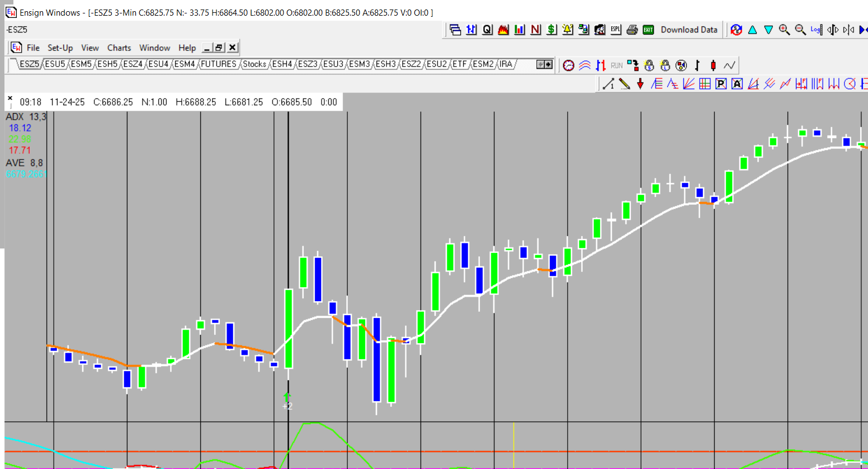Viewport: 868px width, 469px height.
Task: Click the green dollar sign icon
Action: click(x=551, y=30)
